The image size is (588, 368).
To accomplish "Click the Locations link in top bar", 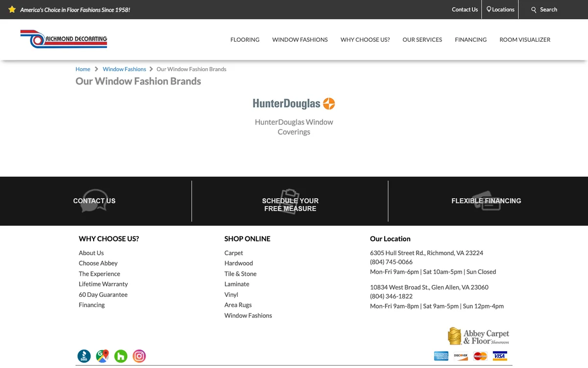I will point(503,9).
